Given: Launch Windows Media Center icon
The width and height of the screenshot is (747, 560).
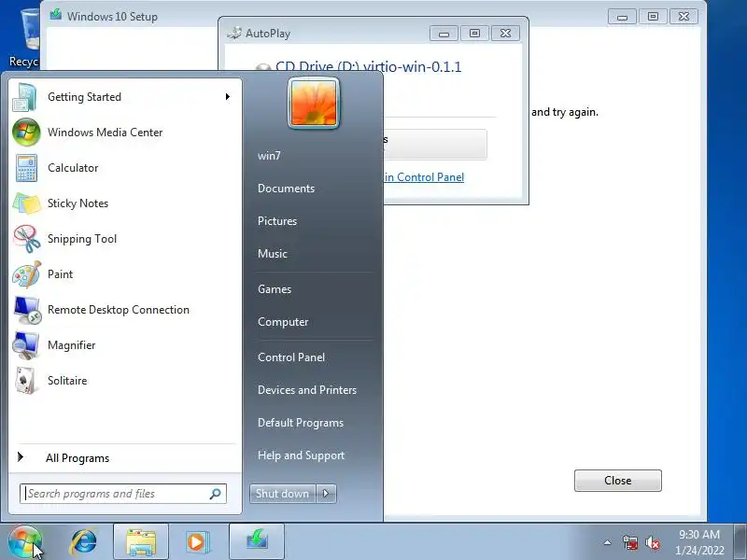Looking at the screenshot, I should click(26, 133).
